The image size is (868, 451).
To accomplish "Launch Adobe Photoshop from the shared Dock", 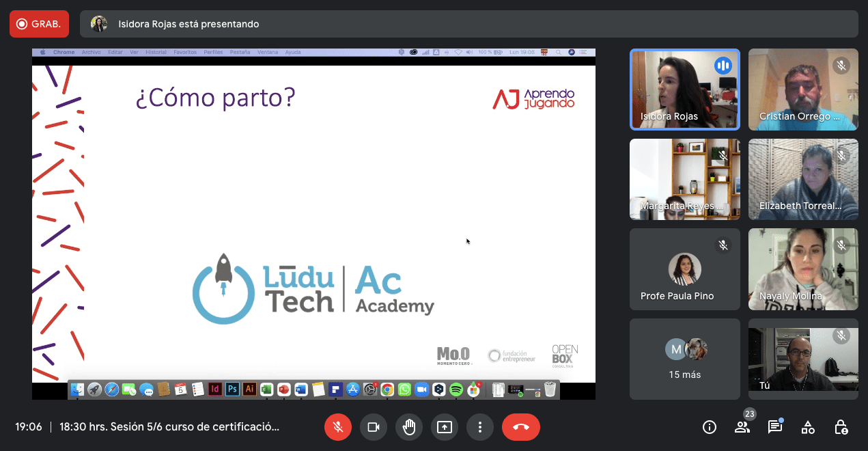I will coord(232,389).
